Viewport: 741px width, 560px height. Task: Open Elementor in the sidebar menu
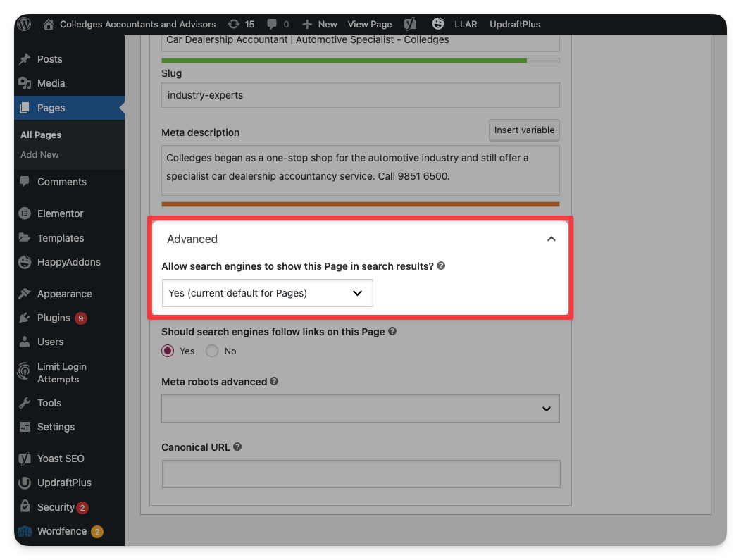click(x=61, y=213)
